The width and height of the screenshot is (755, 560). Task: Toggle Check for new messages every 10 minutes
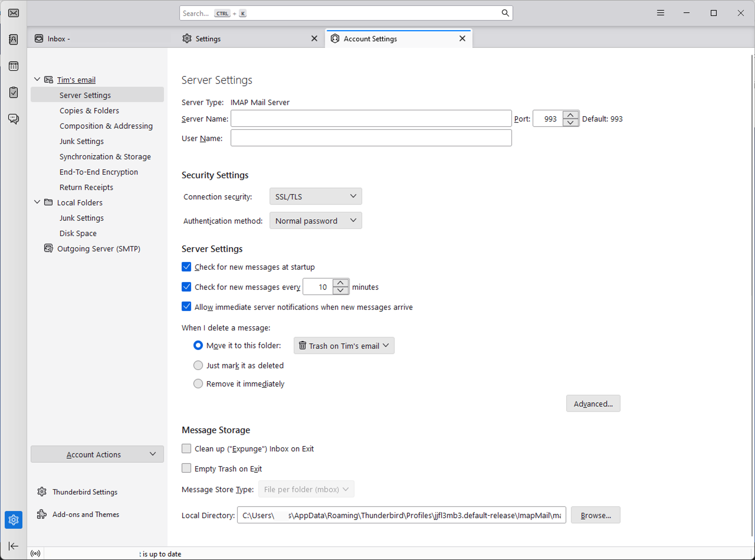click(x=186, y=287)
